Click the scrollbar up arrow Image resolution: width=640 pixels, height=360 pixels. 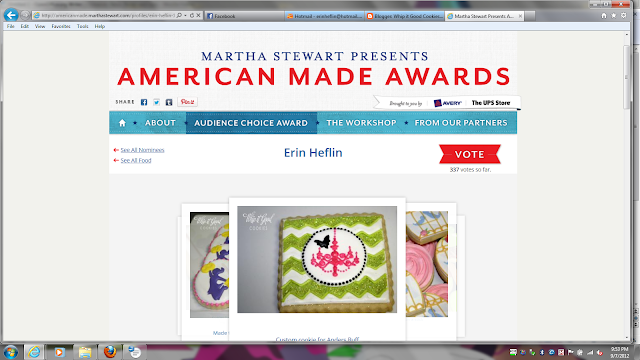(x=627, y=35)
